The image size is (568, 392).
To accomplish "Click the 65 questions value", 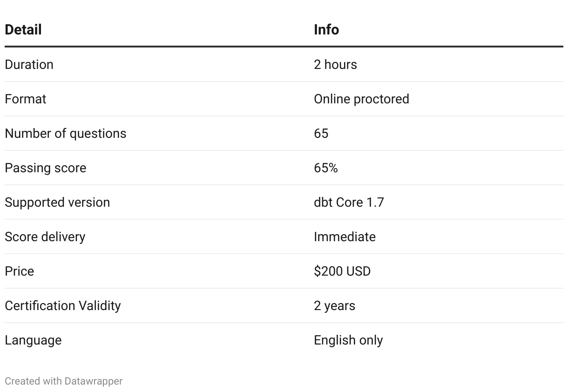I will point(321,133).
